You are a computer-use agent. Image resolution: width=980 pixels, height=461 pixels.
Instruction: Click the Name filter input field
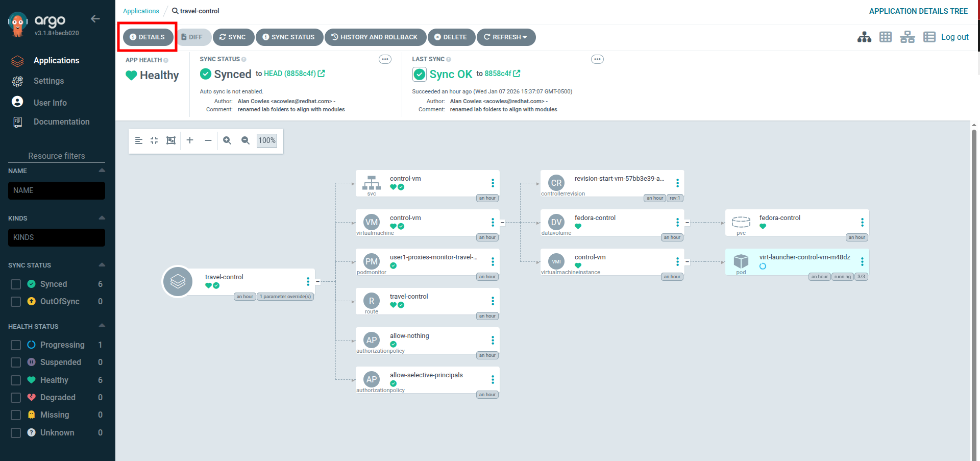pyautogui.click(x=57, y=190)
